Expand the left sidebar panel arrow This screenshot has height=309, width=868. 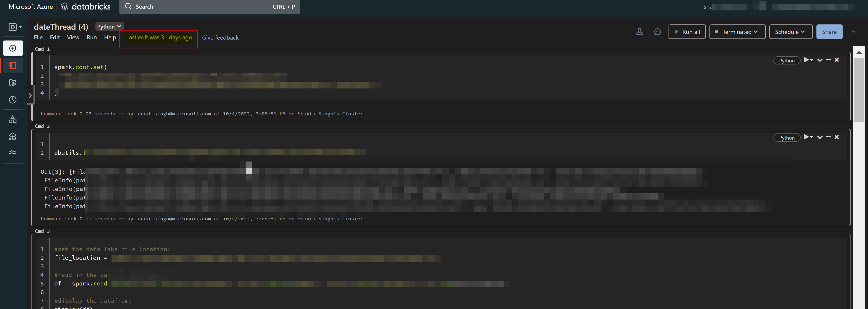tap(30, 95)
